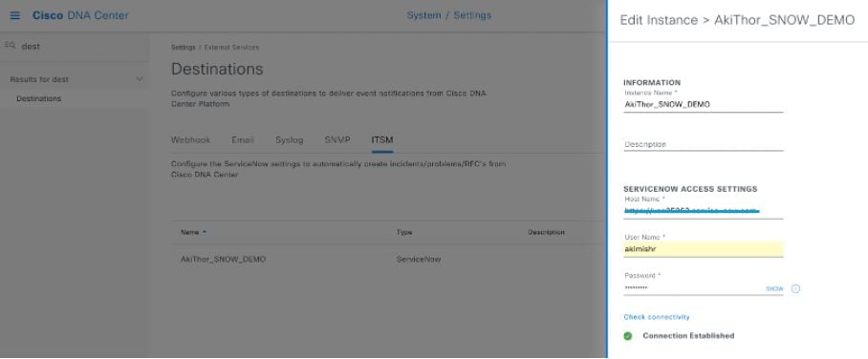Click the Host Name field
The image size is (868, 359).
[703, 211]
